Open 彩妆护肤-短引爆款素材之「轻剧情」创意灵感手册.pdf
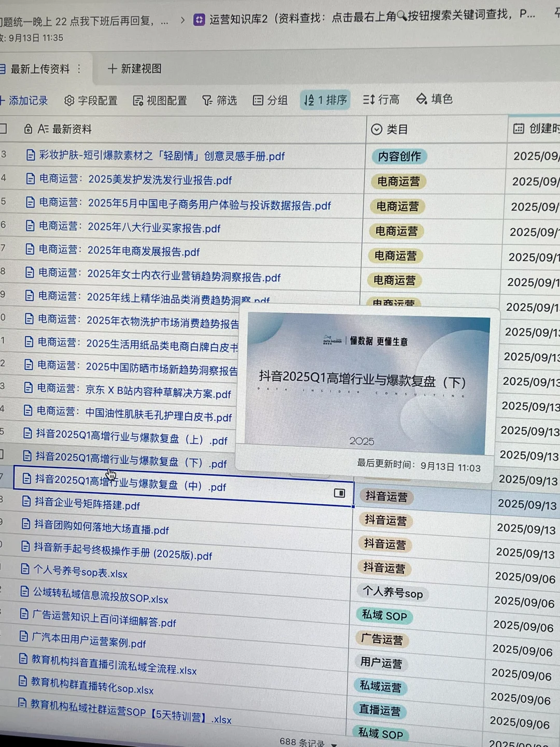Viewport: 560px width, 747px height. pyautogui.click(x=162, y=156)
